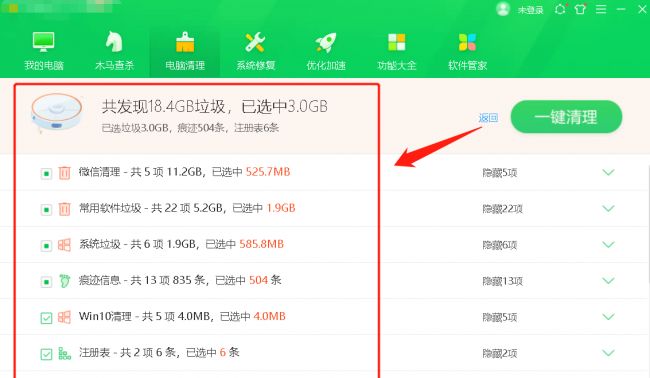Toggle the 系统垃圾 checkbox
Viewport: 650px width, 378px height.
(x=46, y=245)
